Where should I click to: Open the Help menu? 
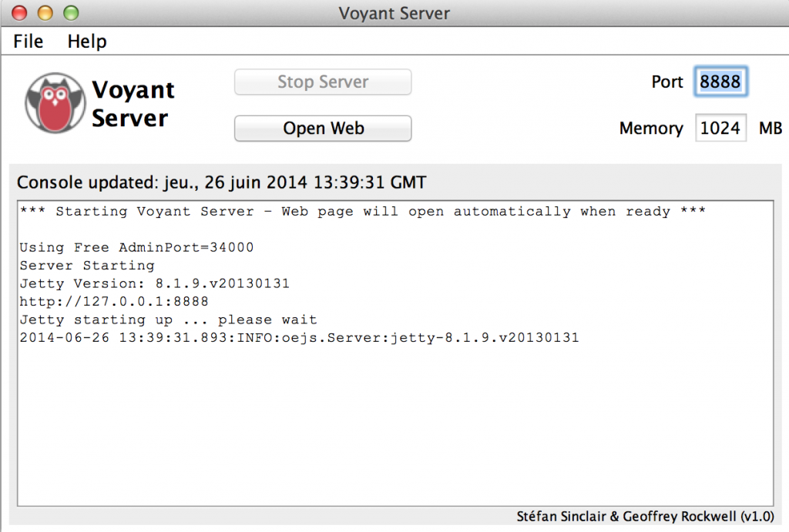click(x=87, y=42)
